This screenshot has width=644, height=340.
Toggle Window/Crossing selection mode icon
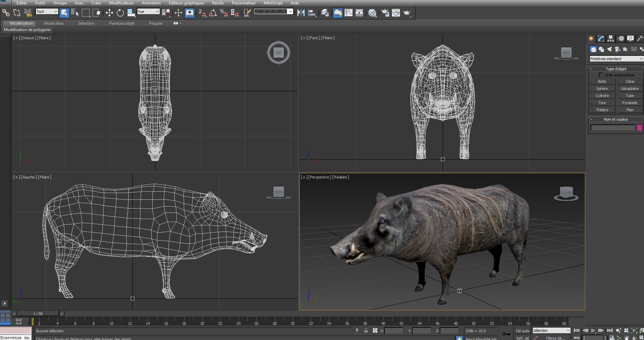97,13
